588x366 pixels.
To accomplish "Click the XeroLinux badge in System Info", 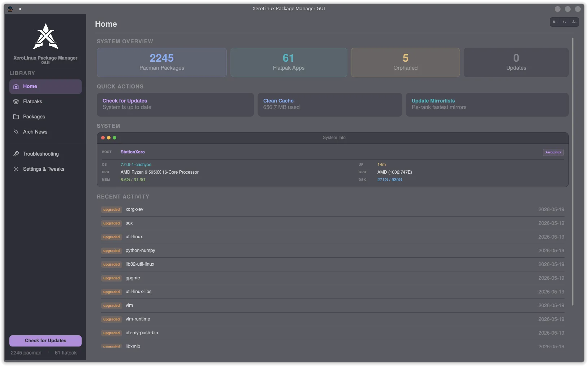I will (553, 152).
